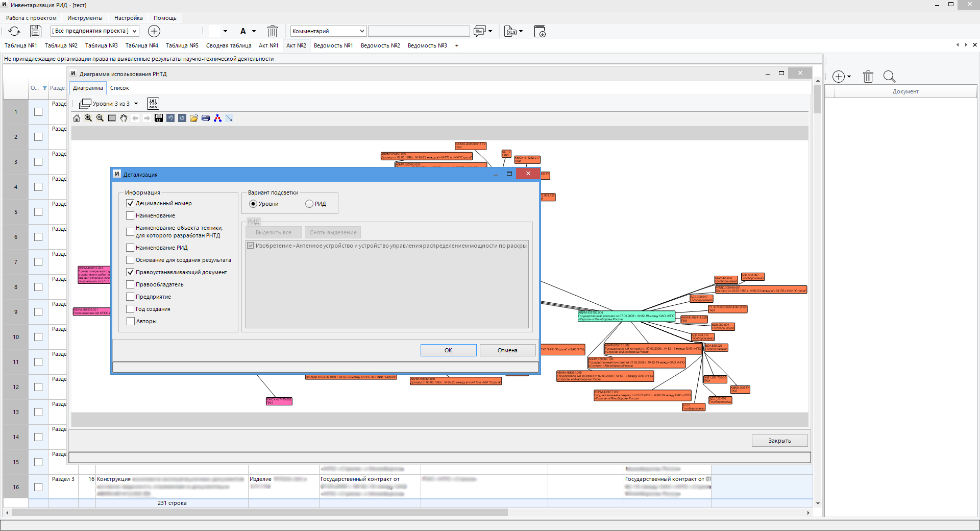This screenshot has width=980, height=531.
Task: Open the Все предприятия проекта combo box
Action: 95,31
